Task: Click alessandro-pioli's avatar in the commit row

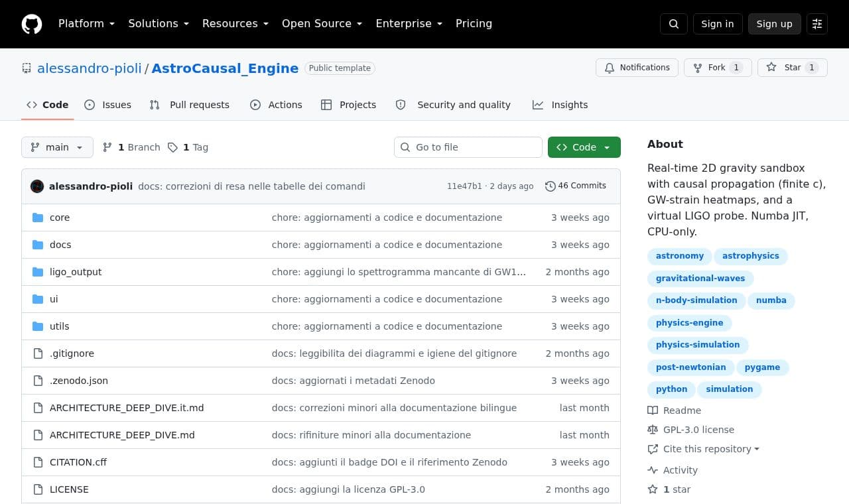Action: pyautogui.click(x=37, y=186)
